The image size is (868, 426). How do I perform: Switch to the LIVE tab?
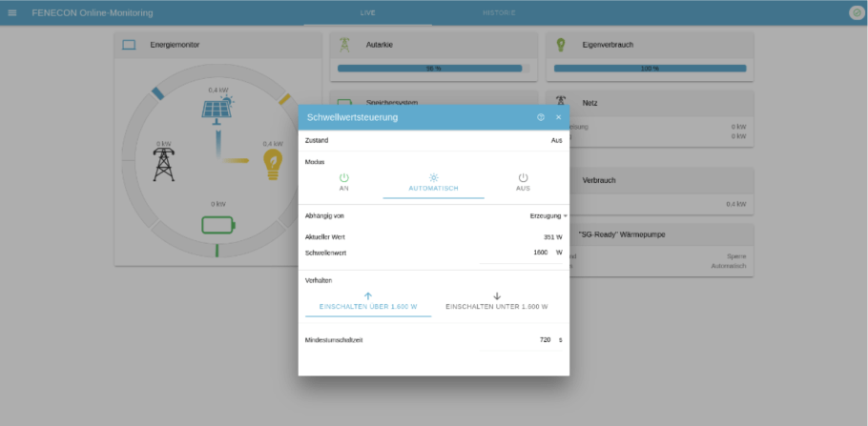point(367,12)
